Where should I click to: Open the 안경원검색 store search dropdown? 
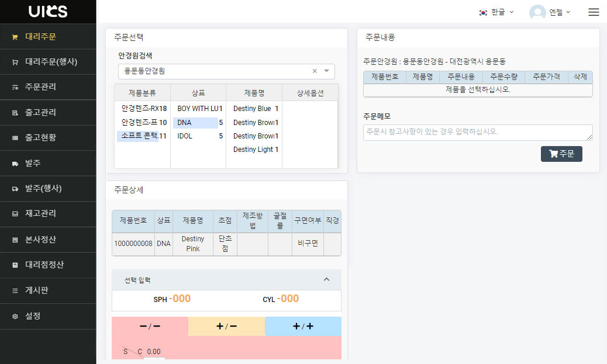coord(326,71)
